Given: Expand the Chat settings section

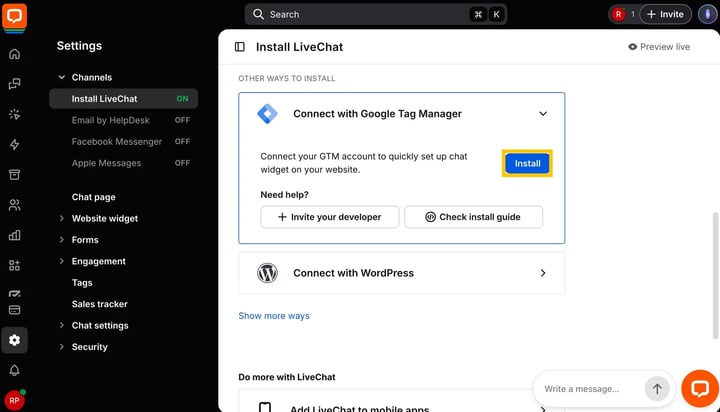Looking at the screenshot, I should click(62, 325).
